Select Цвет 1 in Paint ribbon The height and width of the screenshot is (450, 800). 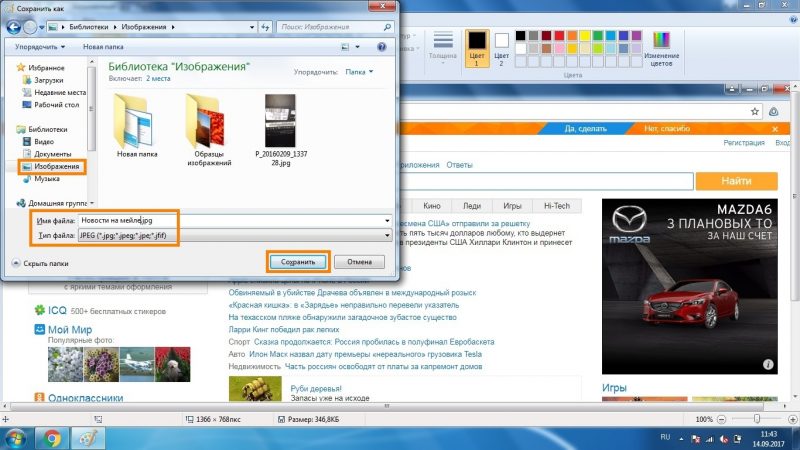click(477, 46)
